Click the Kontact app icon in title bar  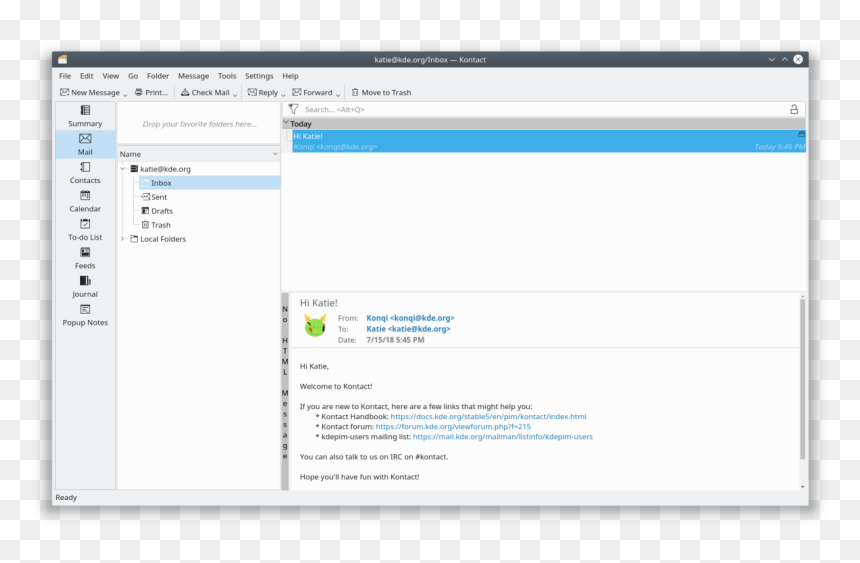pyautogui.click(x=63, y=59)
